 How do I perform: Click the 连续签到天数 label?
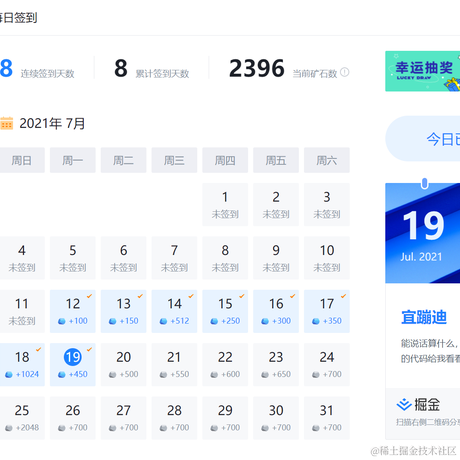pyautogui.click(x=47, y=73)
